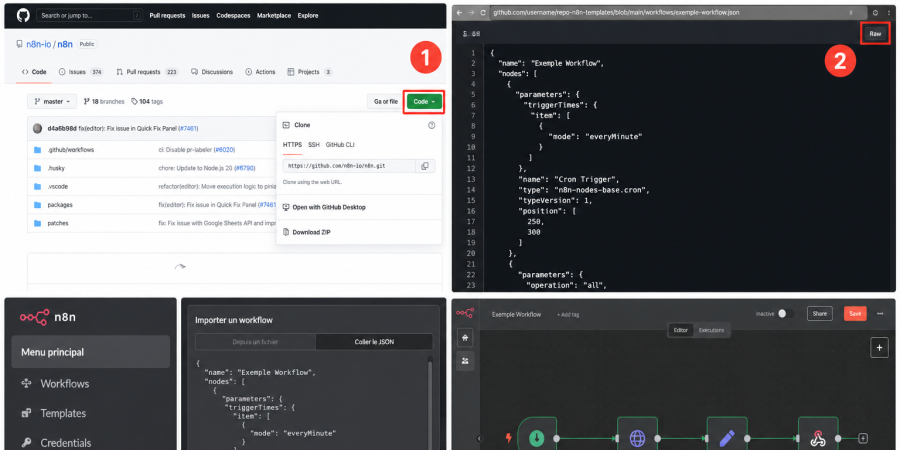Click the Go to file button

click(x=385, y=102)
